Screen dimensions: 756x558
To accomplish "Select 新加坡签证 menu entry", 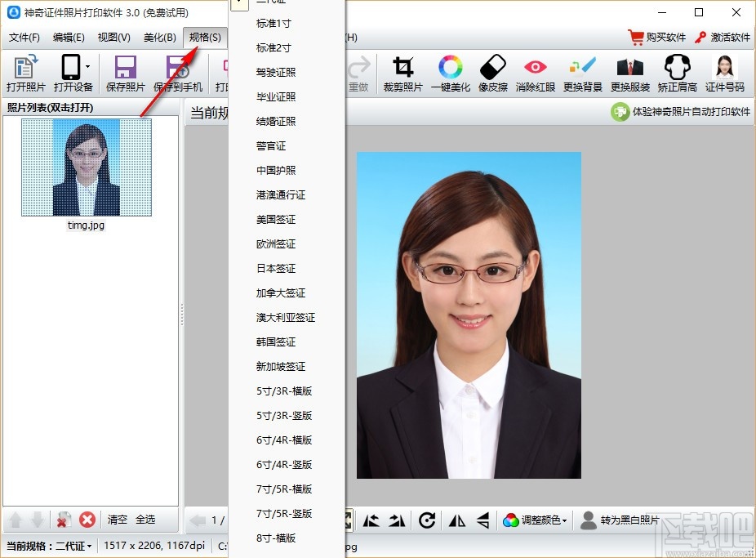I will coord(287,367).
